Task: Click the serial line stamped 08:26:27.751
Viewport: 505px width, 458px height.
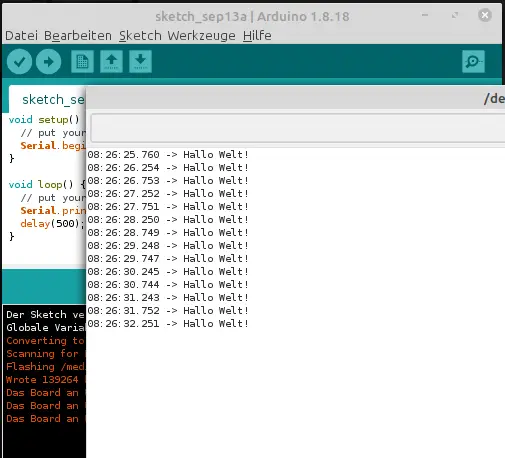Action: click(168, 207)
